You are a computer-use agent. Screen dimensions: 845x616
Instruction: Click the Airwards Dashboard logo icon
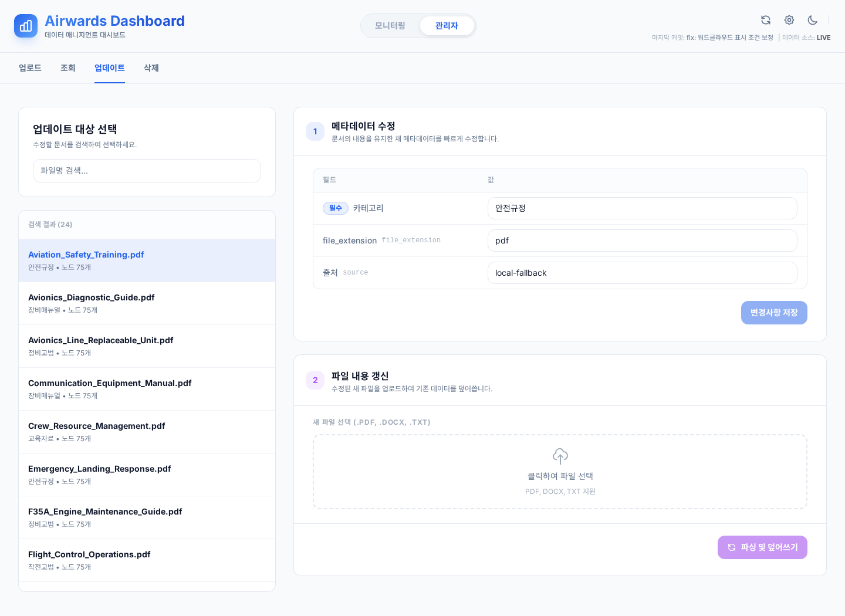[x=26, y=26]
